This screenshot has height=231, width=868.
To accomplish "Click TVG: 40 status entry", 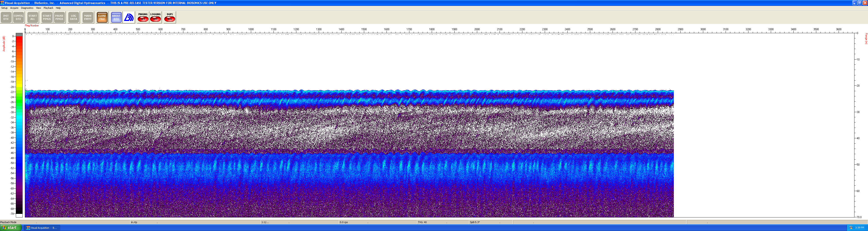I will point(422,222).
